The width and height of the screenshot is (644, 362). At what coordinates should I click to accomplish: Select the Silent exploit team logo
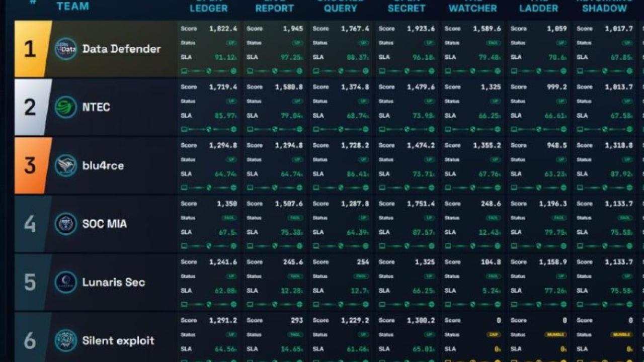pyautogui.click(x=66, y=340)
